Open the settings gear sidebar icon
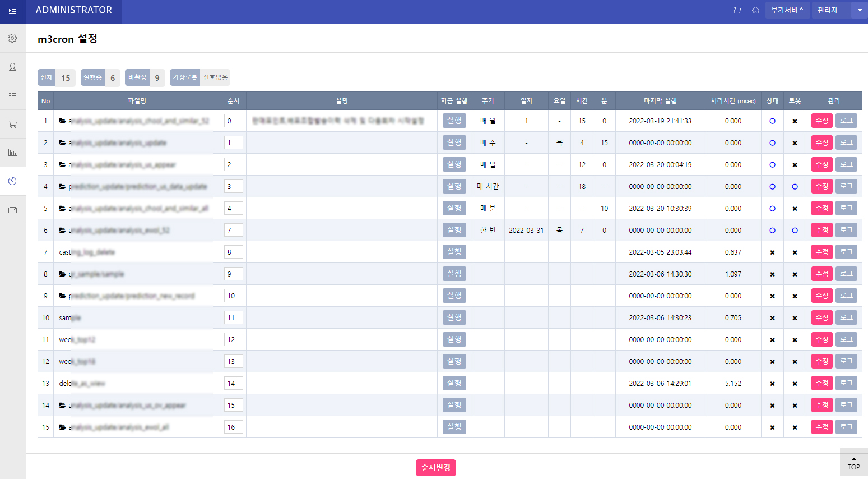 (x=12, y=38)
